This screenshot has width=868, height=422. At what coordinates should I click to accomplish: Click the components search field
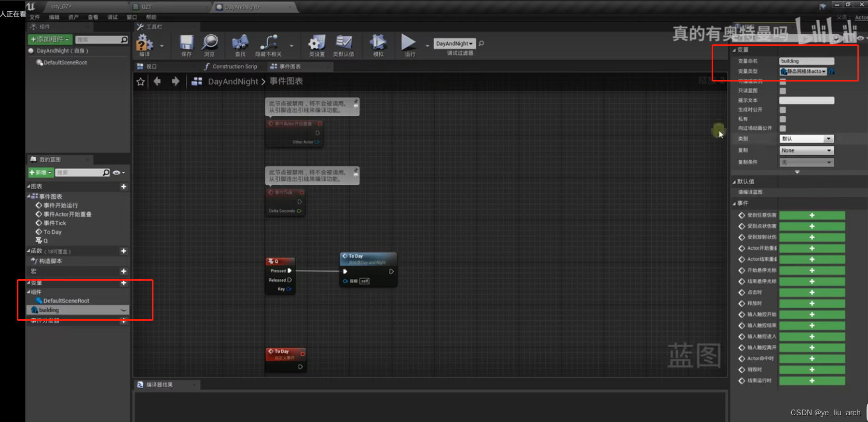[x=101, y=40]
